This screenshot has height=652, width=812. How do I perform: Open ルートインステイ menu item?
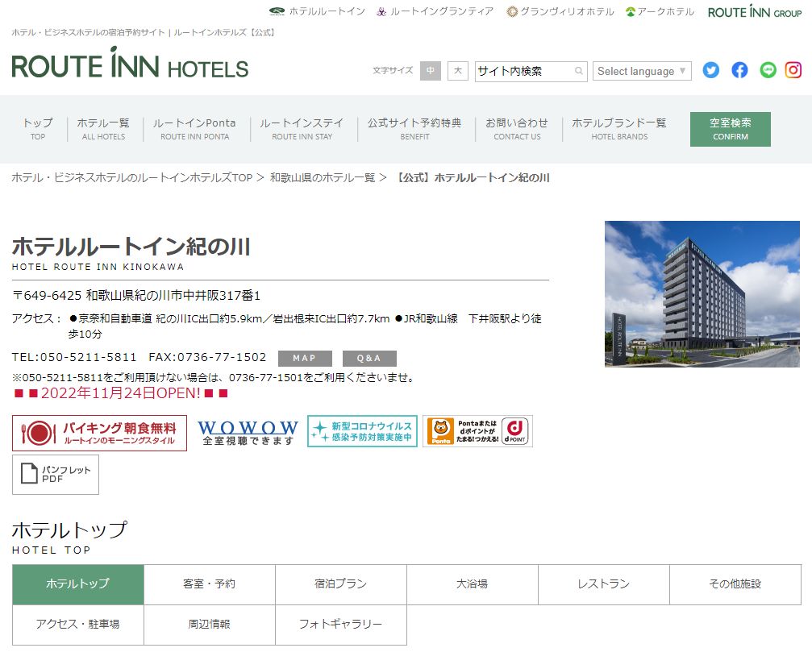[x=302, y=129]
